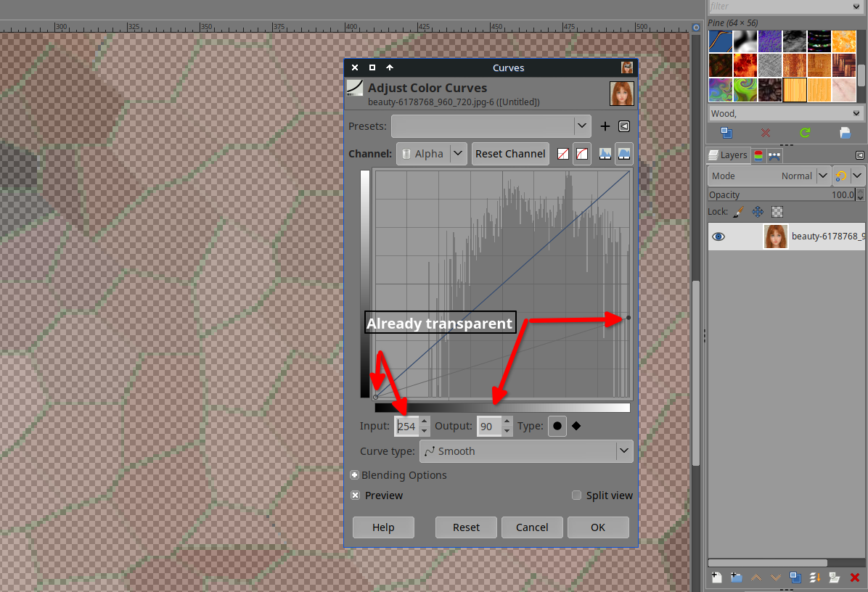Select the Layers tab

(728, 155)
